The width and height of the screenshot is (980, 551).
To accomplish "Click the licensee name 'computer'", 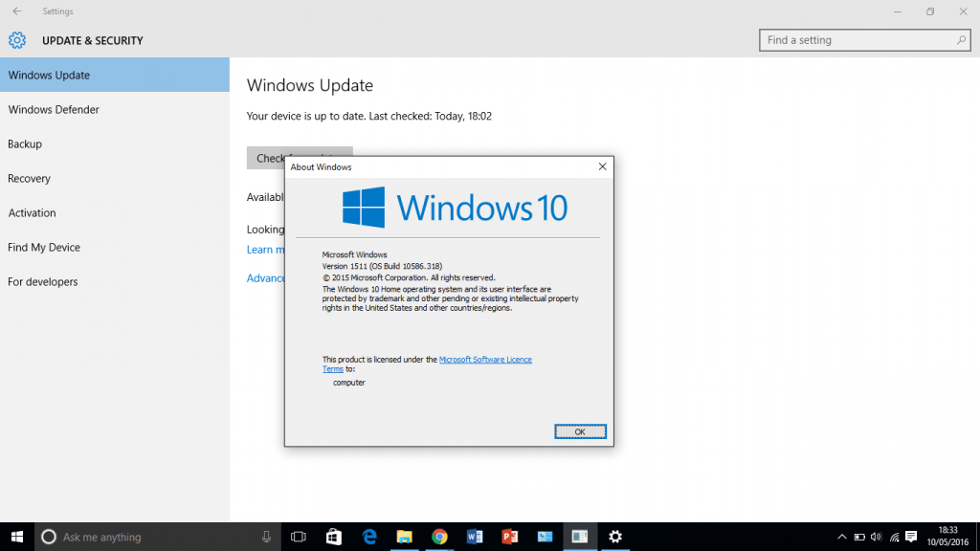I will coord(348,383).
